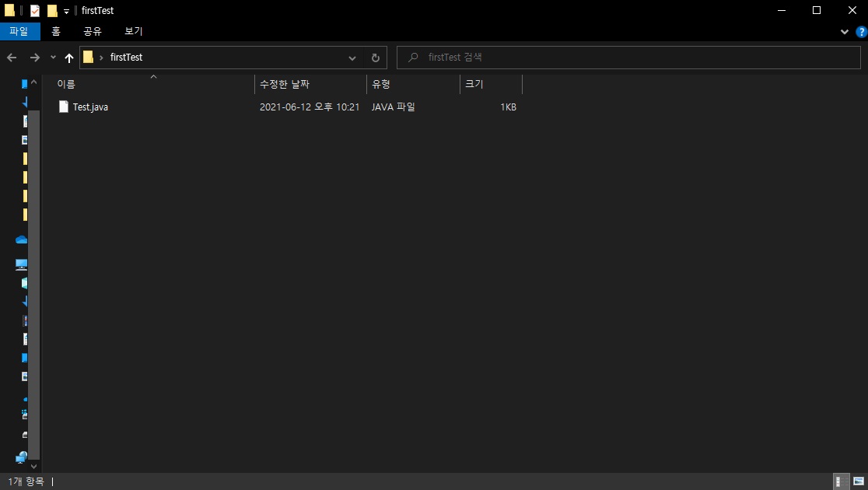Select OneDrive cloud icon in navigation pane

[21, 240]
